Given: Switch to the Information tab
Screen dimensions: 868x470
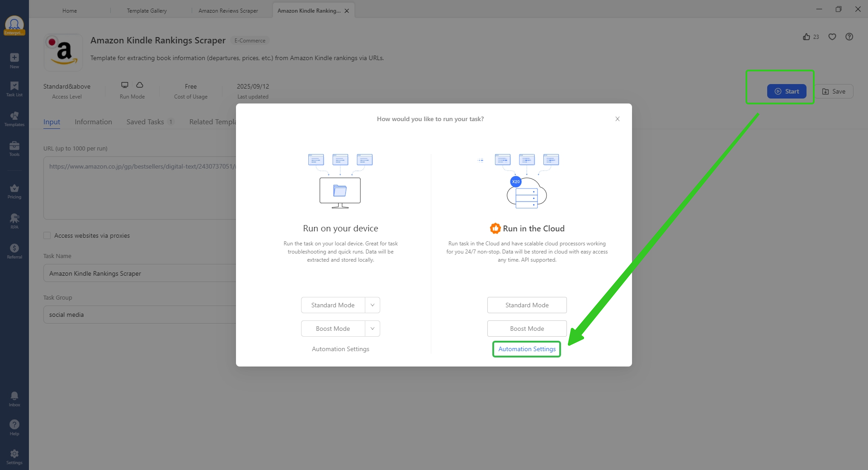Looking at the screenshot, I should (93, 122).
